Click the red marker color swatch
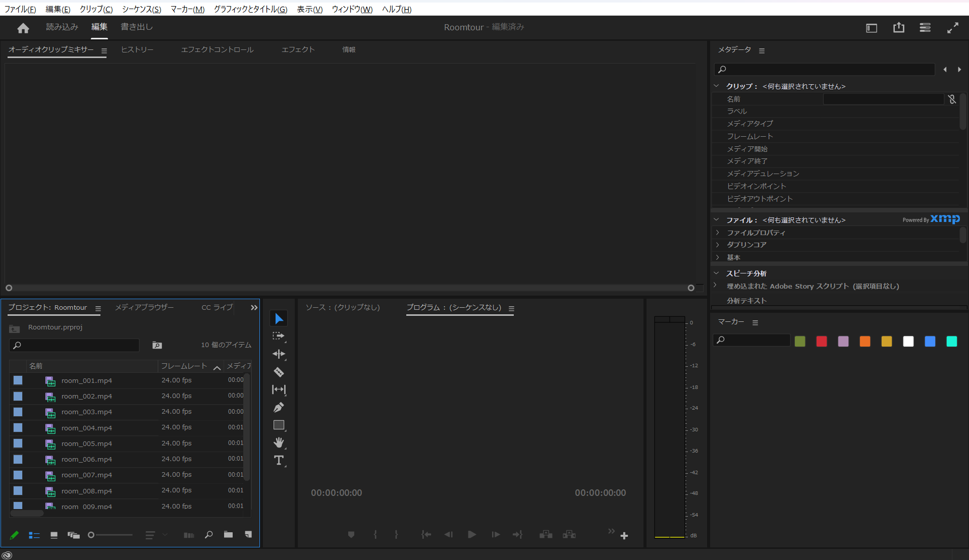969x560 pixels. click(x=822, y=342)
